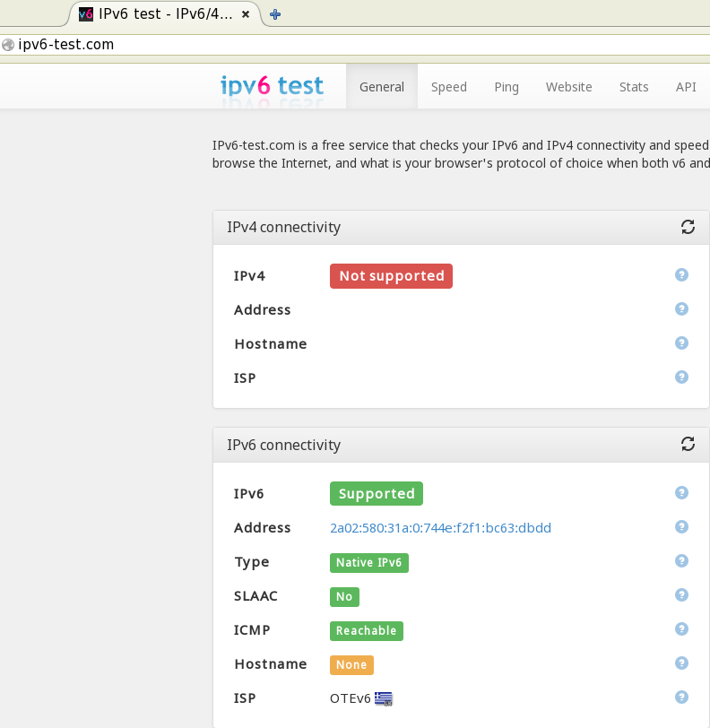Refresh the IPv6 connectivity check

coord(688,444)
